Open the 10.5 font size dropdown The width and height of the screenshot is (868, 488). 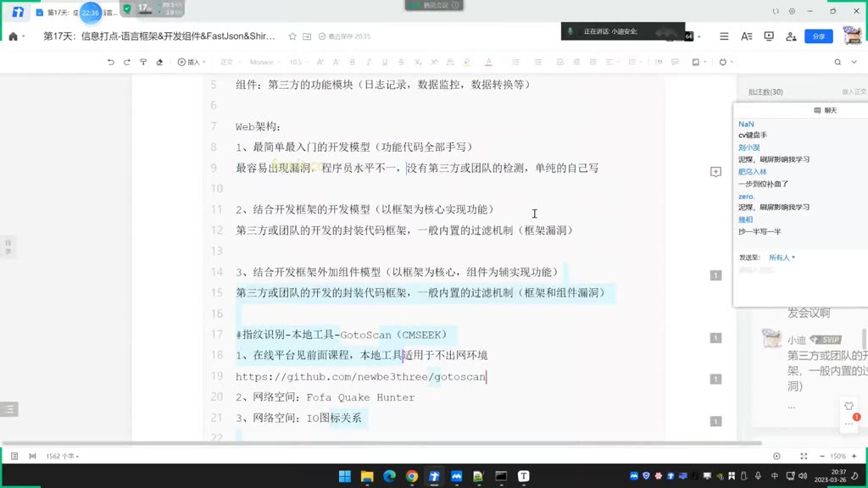click(298, 62)
